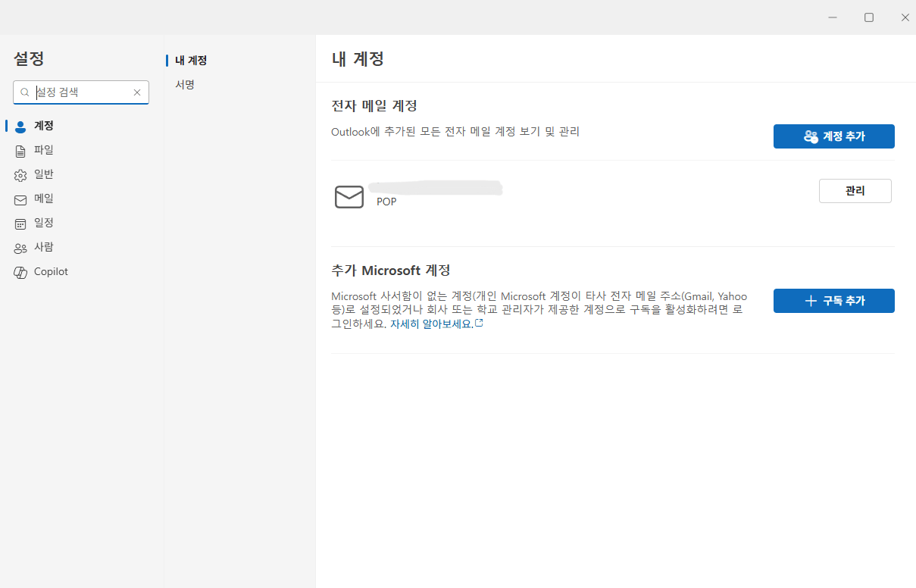Open the 사람 (People) settings category
The image size is (916, 588).
click(80, 247)
